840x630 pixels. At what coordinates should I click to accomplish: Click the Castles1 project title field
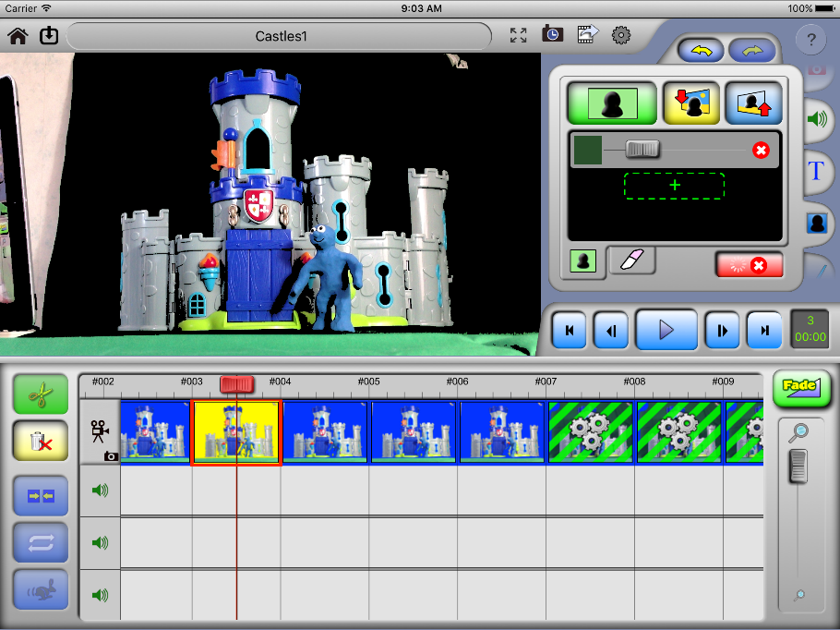pos(280,36)
